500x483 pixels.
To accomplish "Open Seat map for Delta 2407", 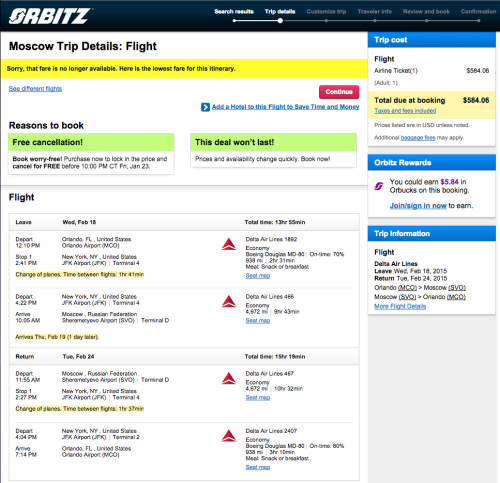I will 258,467.
